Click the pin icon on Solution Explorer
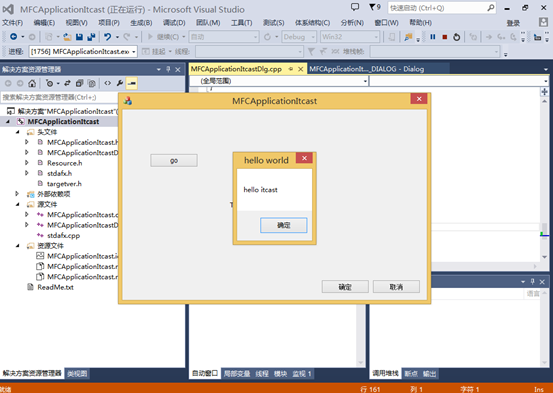The height and width of the screenshot is (393, 553). (x=168, y=69)
